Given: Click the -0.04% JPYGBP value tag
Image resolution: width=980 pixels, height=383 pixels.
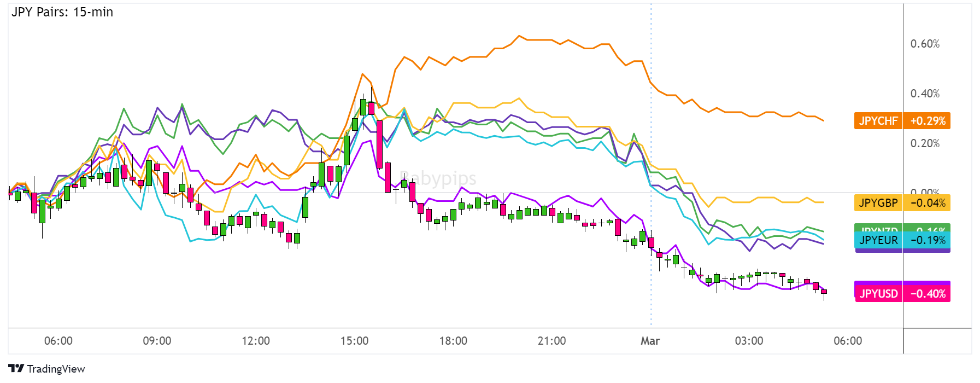Looking at the screenshot, I should [927, 203].
